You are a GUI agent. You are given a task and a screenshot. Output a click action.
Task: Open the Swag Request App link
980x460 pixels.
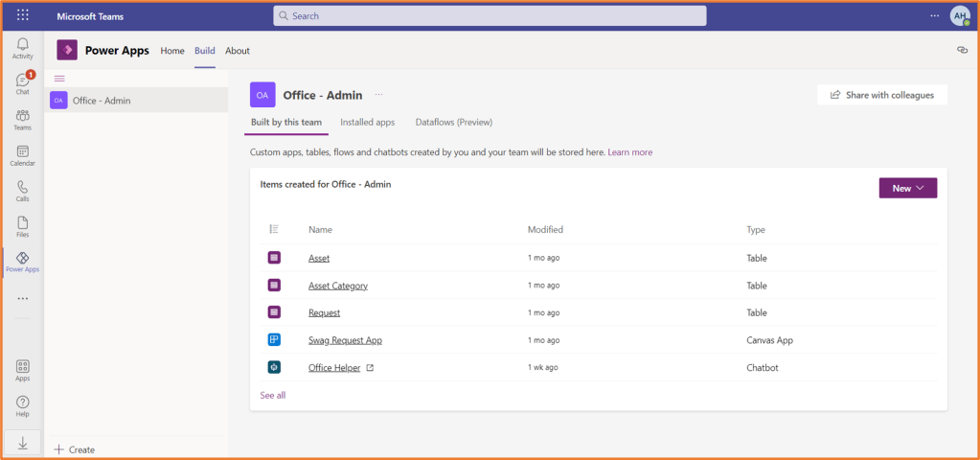(x=345, y=340)
